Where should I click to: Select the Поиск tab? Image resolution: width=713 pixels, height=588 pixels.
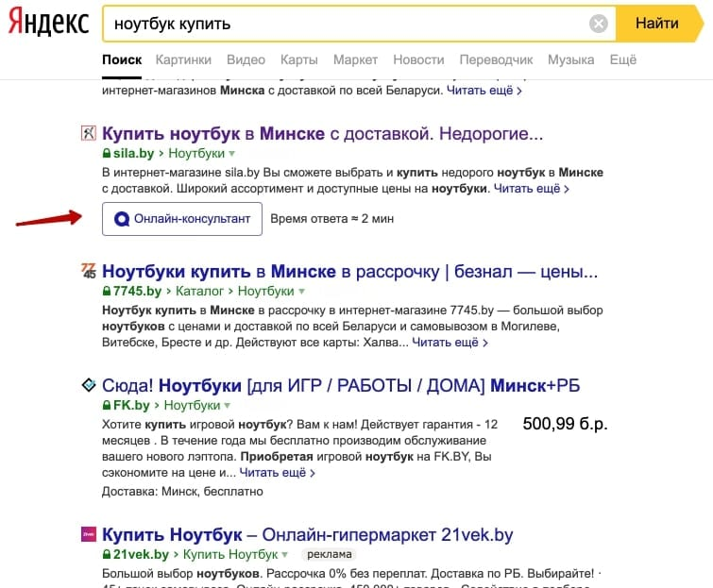point(122,59)
